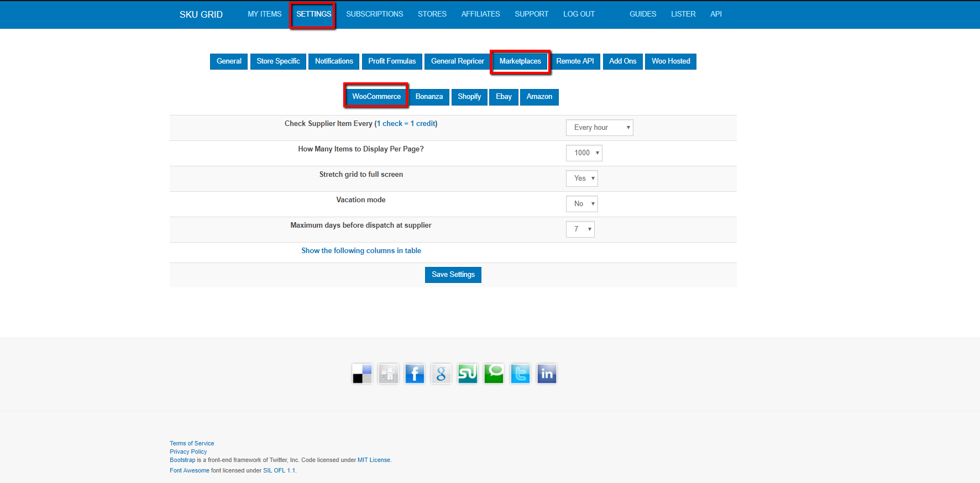The image size is (980, 483).
Task: Switch to the Add Ons tab
Action: [x=623, y=61]
